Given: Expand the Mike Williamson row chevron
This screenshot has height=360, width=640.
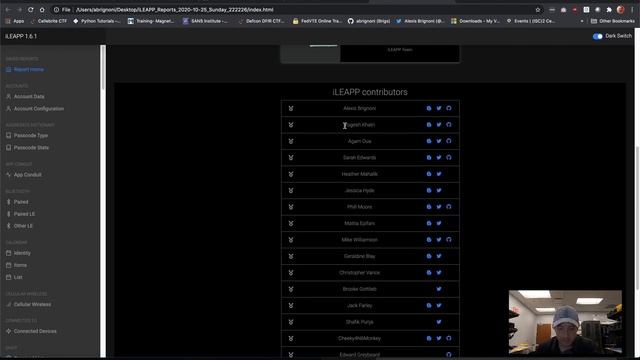Looking at the screenshot, I should click(x=291, y=240).
